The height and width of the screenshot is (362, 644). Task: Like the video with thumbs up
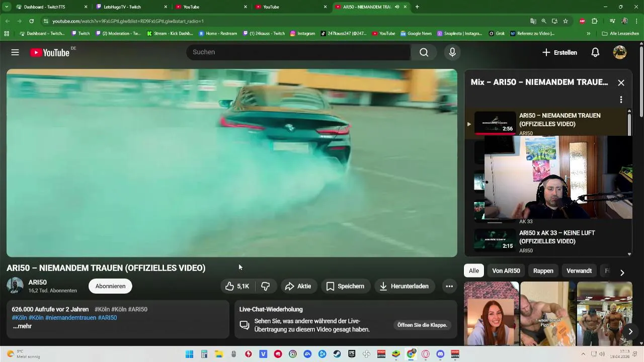(237, 286)
